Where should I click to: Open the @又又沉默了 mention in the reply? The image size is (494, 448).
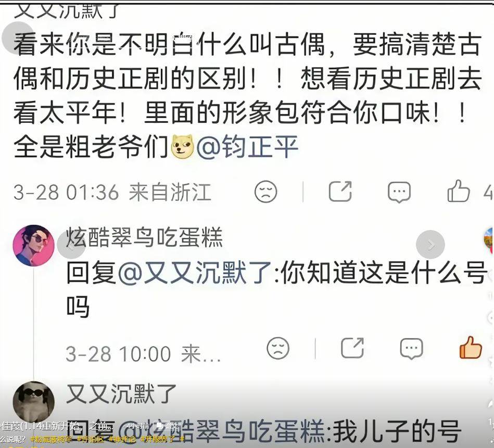click(x=195, y=272)
